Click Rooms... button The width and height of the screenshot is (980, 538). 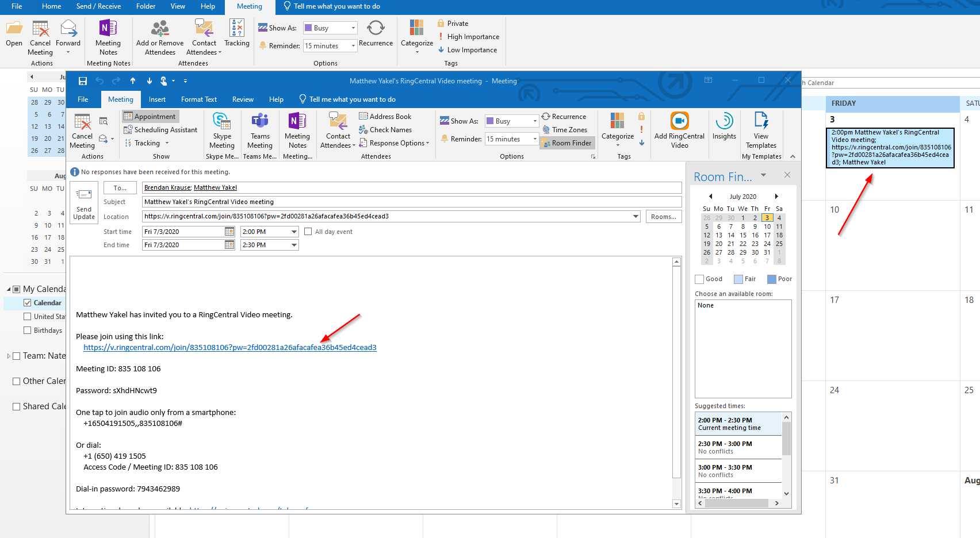[663, 217]
